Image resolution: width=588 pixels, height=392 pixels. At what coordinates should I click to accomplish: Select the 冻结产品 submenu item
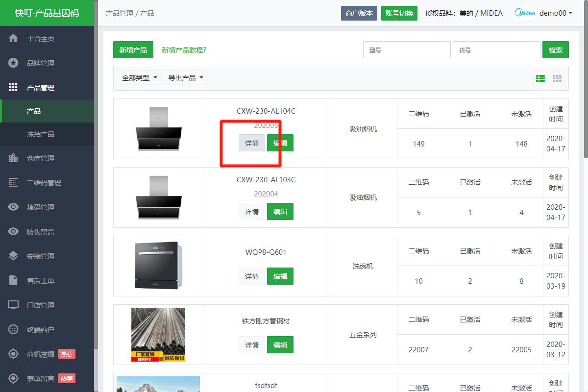pos(47,134)
